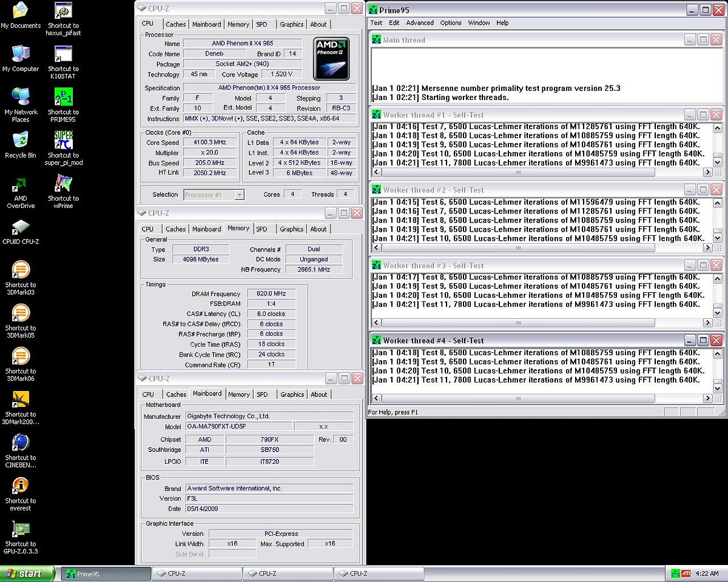Click the Windows Start button
Image resolution: width=728 pixels, height=582 pixels.
click(27, 574)
